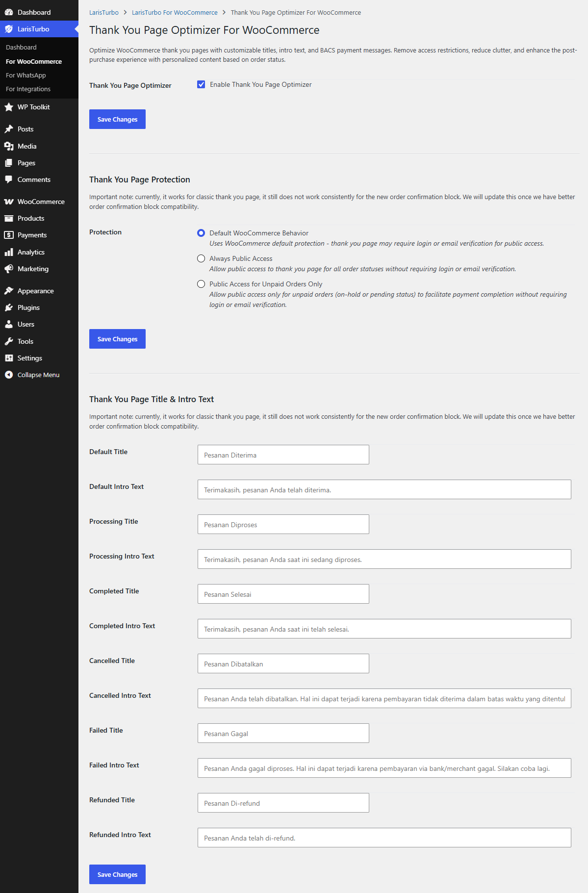Select Always Public Access radio option
The image size is (588, 893).
tap(201, 258)
